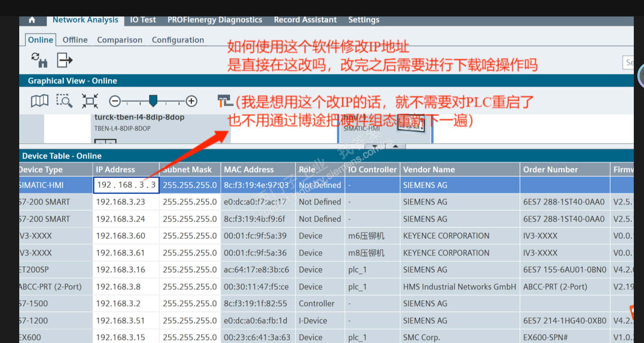
Task: Click order number 6ES7 214-1HG40-0XB0
Action: 565,321
